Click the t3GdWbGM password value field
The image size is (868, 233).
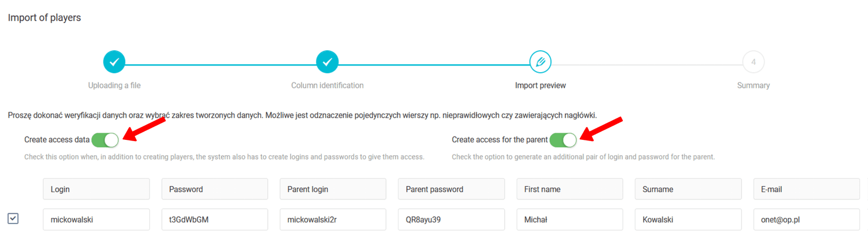(215, 219)
